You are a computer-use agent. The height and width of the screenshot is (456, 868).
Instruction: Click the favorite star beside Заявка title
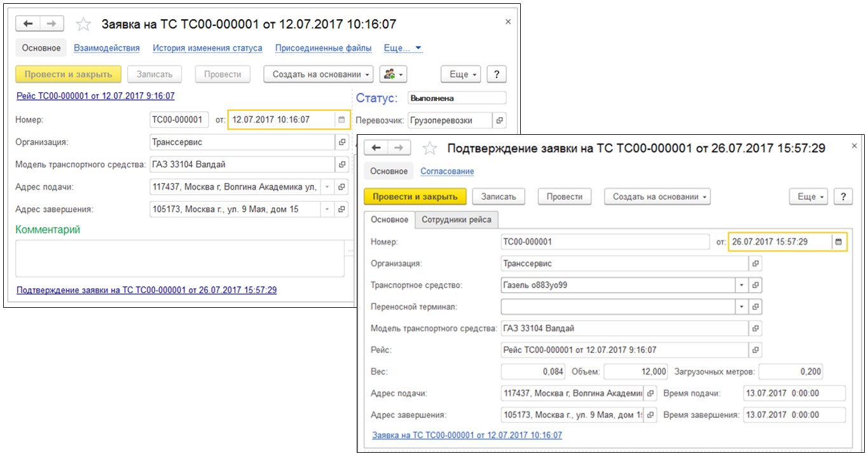point(83,24)
